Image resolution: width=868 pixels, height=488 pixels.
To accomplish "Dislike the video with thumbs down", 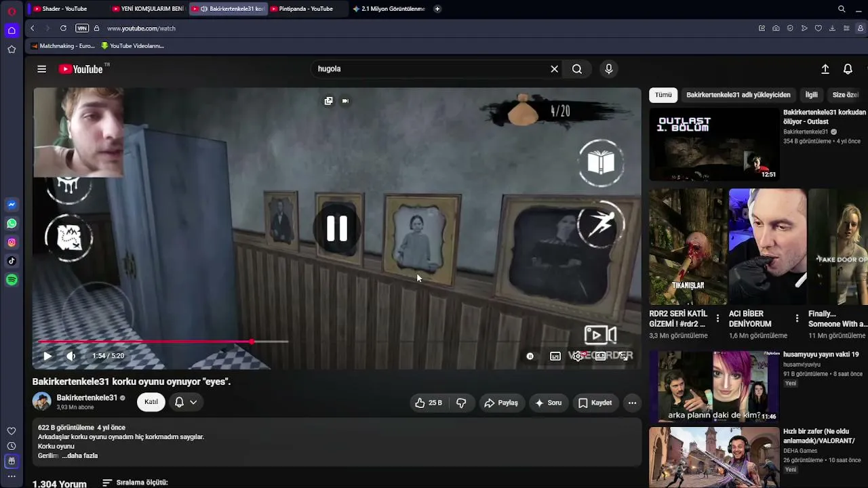I will click(x=461, y=403).
